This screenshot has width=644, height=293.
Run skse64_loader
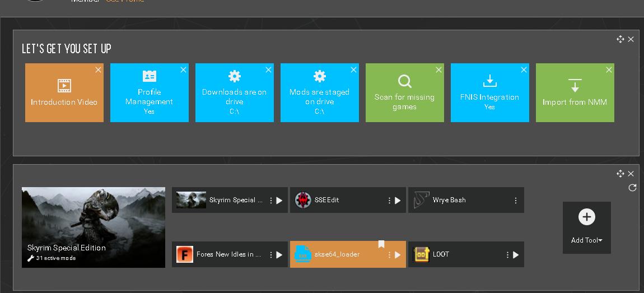click(x=398, y=255)
